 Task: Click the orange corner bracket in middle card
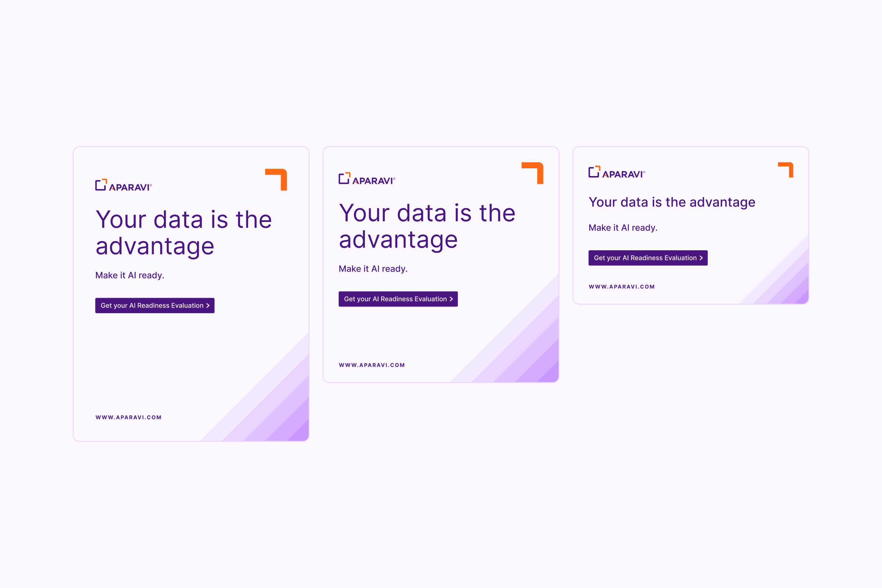click(x=533, y=173)
